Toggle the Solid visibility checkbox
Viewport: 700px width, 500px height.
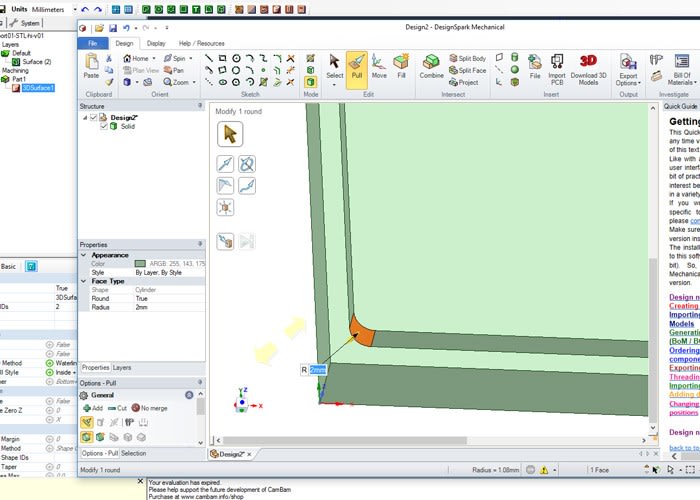pos(104,126)
